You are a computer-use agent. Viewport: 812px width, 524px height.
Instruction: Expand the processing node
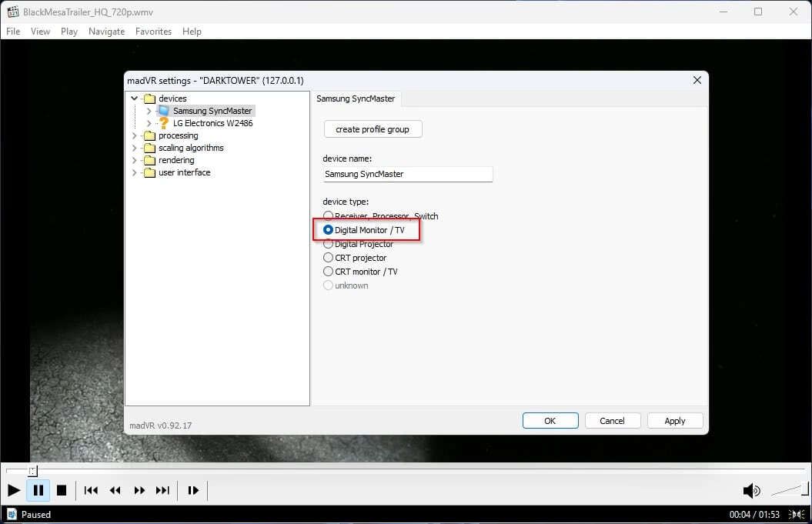pos(135,135)
